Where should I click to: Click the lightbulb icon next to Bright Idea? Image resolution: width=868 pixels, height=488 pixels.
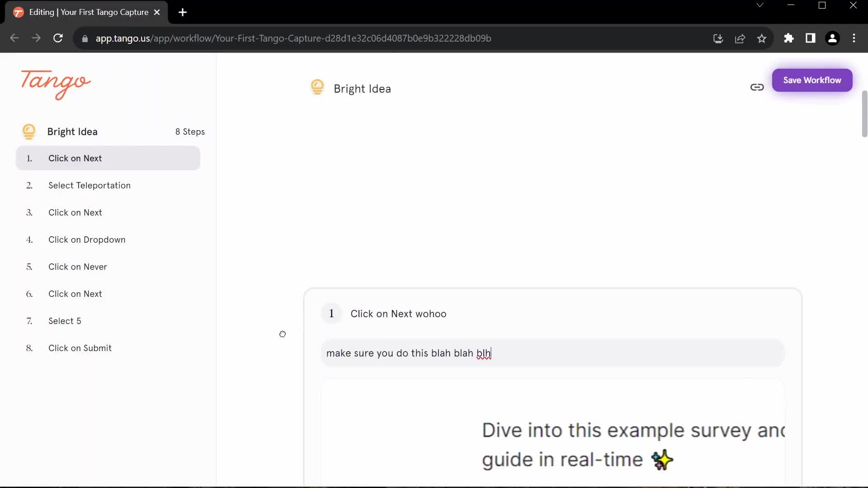coord(317,88)
